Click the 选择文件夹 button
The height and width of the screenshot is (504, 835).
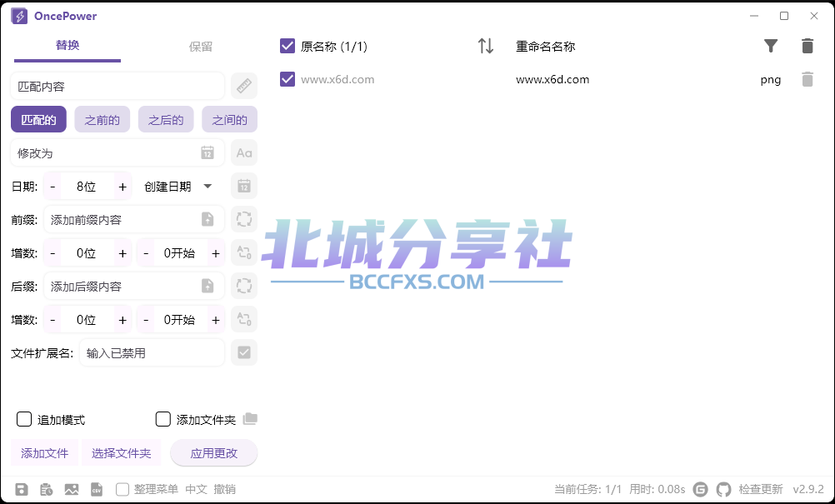[x=122, y=453]
